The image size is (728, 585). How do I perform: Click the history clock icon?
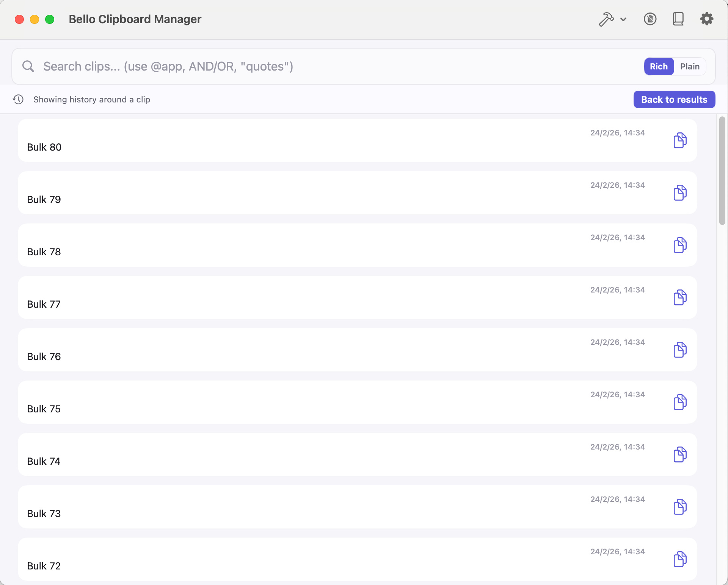18,99
